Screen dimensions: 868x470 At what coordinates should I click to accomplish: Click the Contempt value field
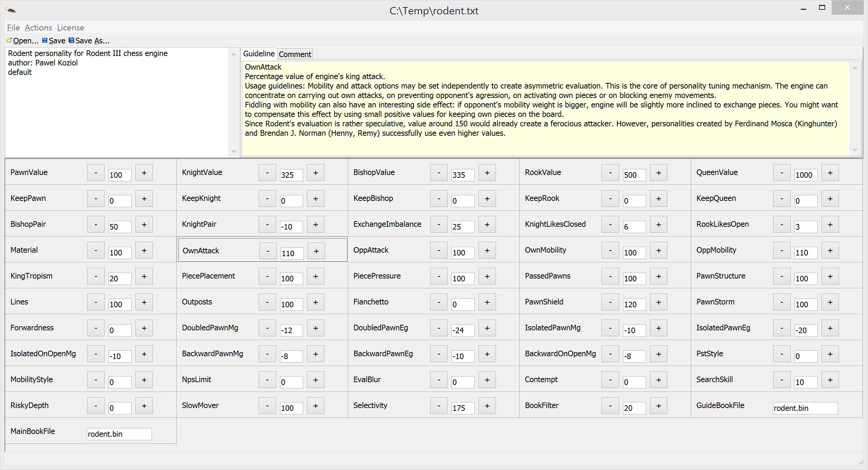tap(634, 382)
